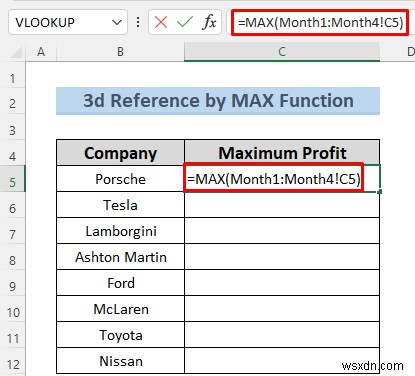Select empty profit cell next to Ashton Martin

pos(282,257)
